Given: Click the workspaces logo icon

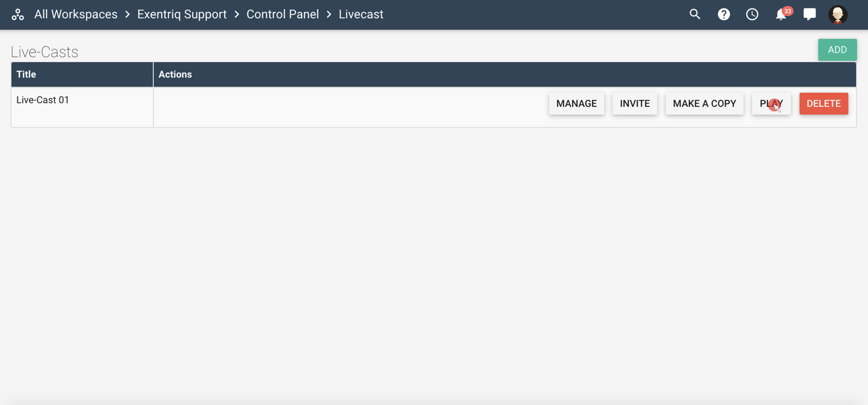Looking at the screenshot, I should pos(18,14).
